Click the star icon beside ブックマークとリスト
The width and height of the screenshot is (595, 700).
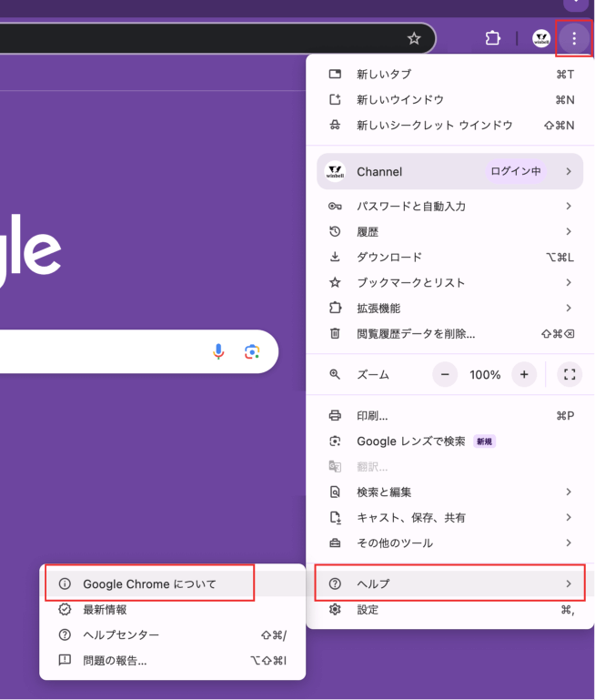(335, 282)
